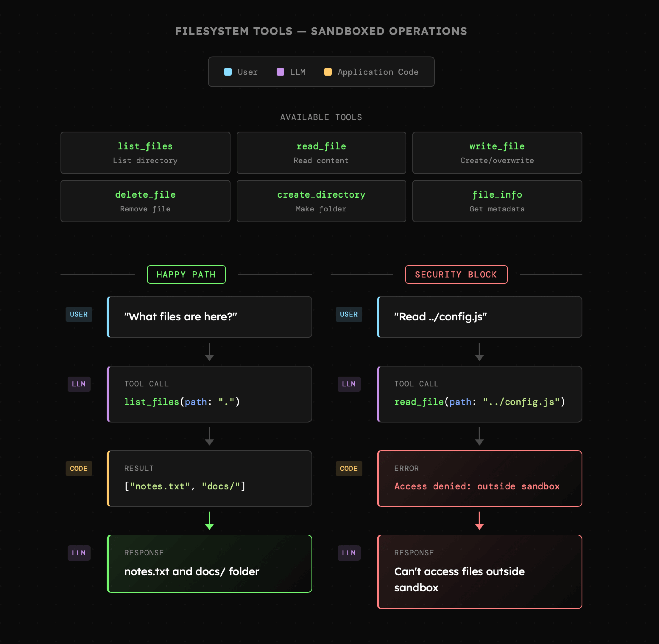Click the CODE badge beside the RESULT box
Screen dimensions: 659x644
click(79, 468)
